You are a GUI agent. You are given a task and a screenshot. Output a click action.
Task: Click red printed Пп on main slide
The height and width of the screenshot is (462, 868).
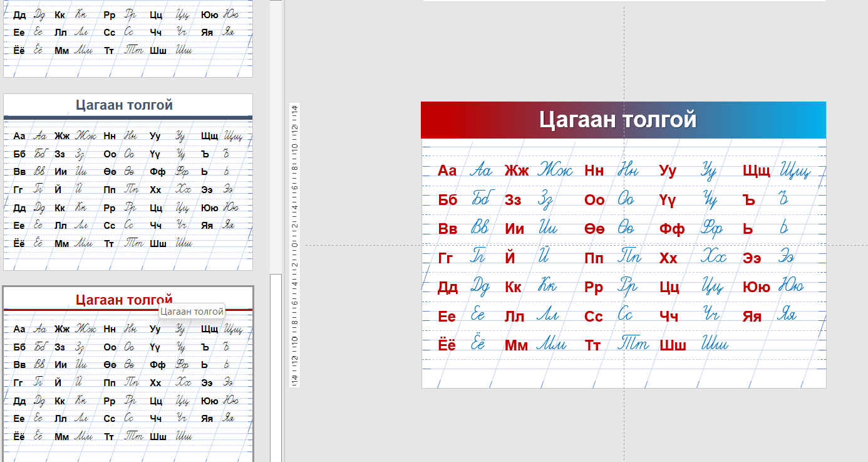click(x=594, y=258)
